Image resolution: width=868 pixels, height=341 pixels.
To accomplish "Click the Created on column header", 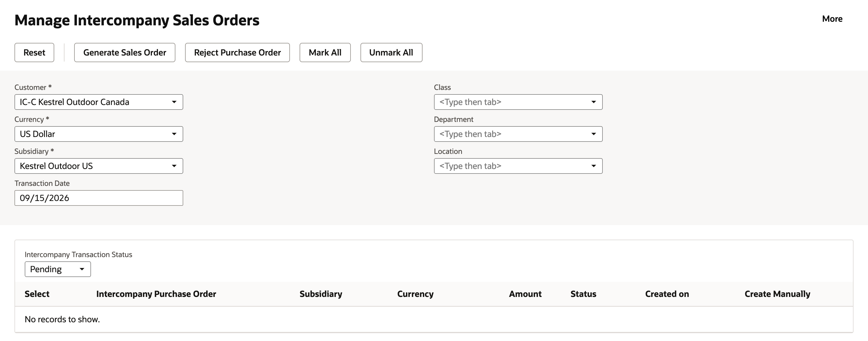I will click(x=667, y=294).
